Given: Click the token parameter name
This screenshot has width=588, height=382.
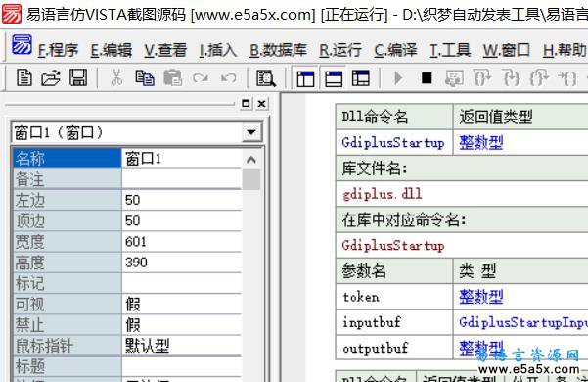Looking at the screenshot, I should pyautogui.click(x=361, y=297).
